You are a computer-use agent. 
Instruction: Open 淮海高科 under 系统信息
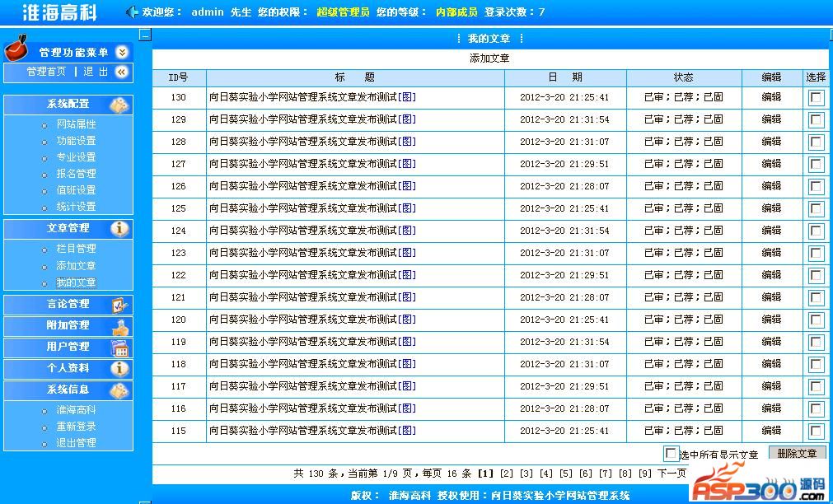[76, 410]
